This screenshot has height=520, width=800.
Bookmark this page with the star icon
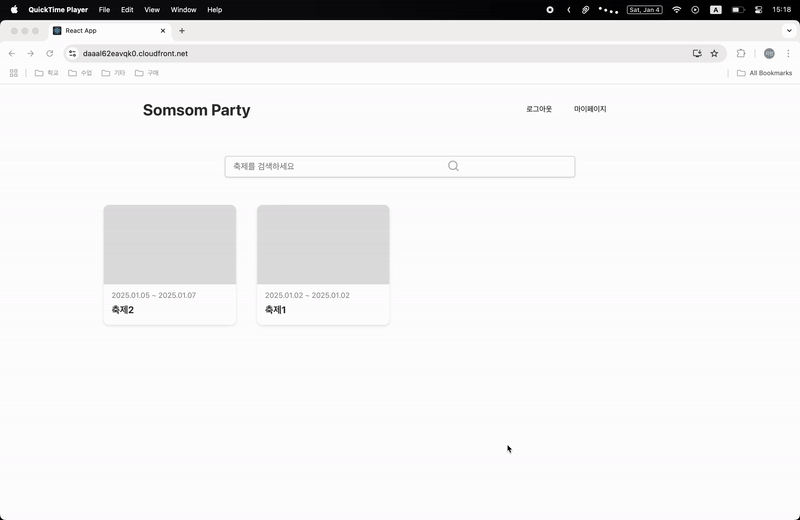[x=714, y=53]
